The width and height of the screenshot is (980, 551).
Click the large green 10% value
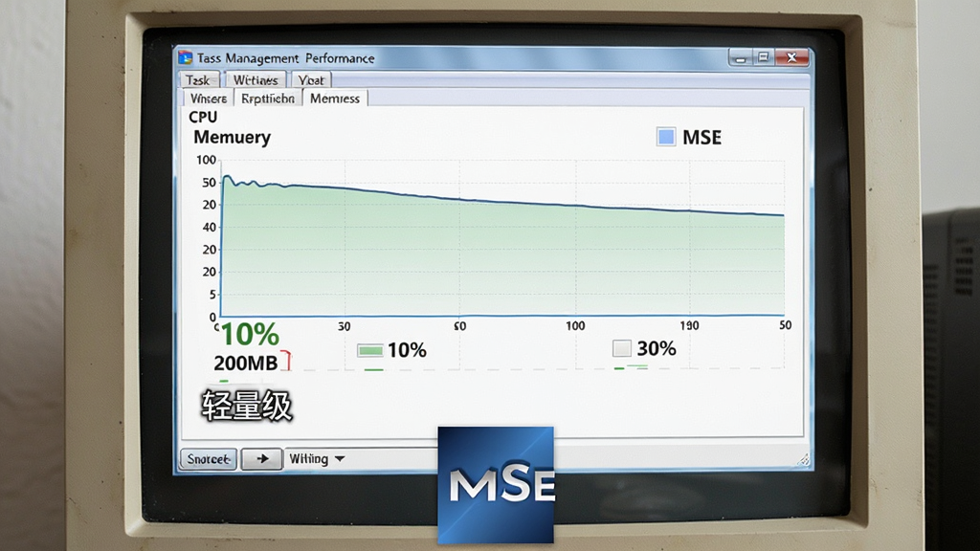[250, 334]
